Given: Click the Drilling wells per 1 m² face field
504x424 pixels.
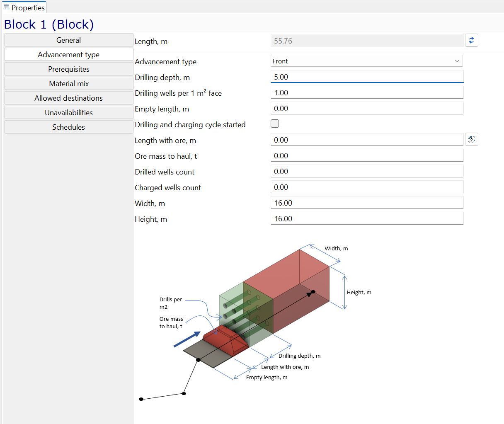Looking at the screenshot, I should tap(367, 92).
